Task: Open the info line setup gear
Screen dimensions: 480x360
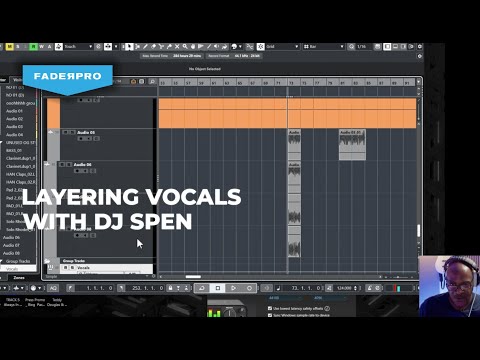Action: 420,56
